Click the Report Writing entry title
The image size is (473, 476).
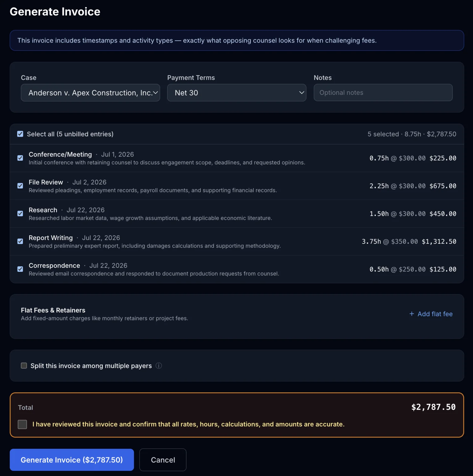pos(51,238)
